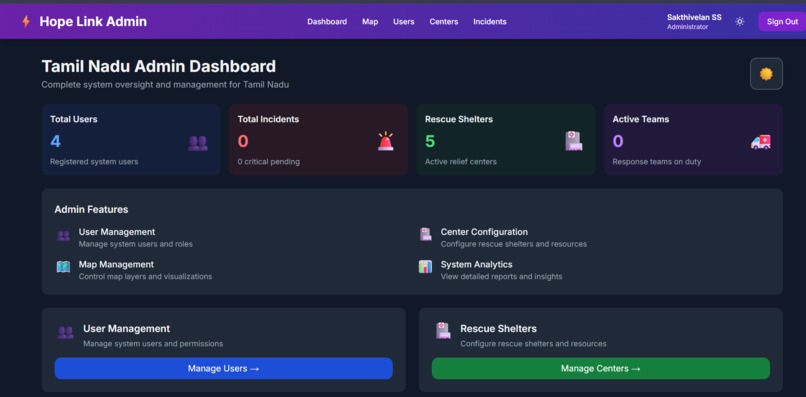Click 'View detailed reports and insights' text
The width and height of the screenshot is (806, 397).
coord(501,277)
